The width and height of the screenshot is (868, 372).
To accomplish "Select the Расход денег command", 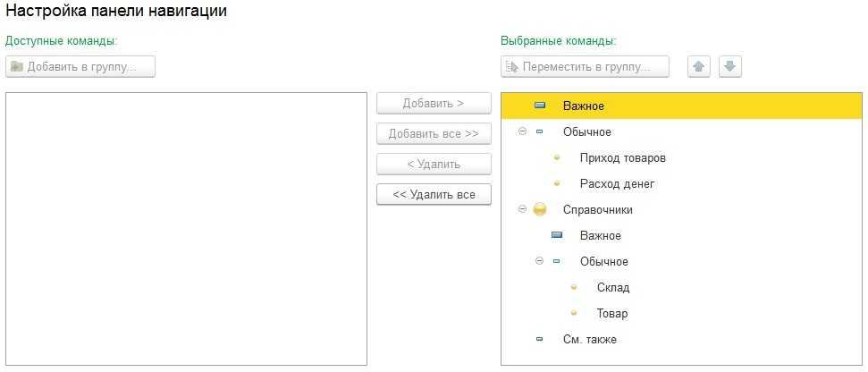I will (617, 184).
